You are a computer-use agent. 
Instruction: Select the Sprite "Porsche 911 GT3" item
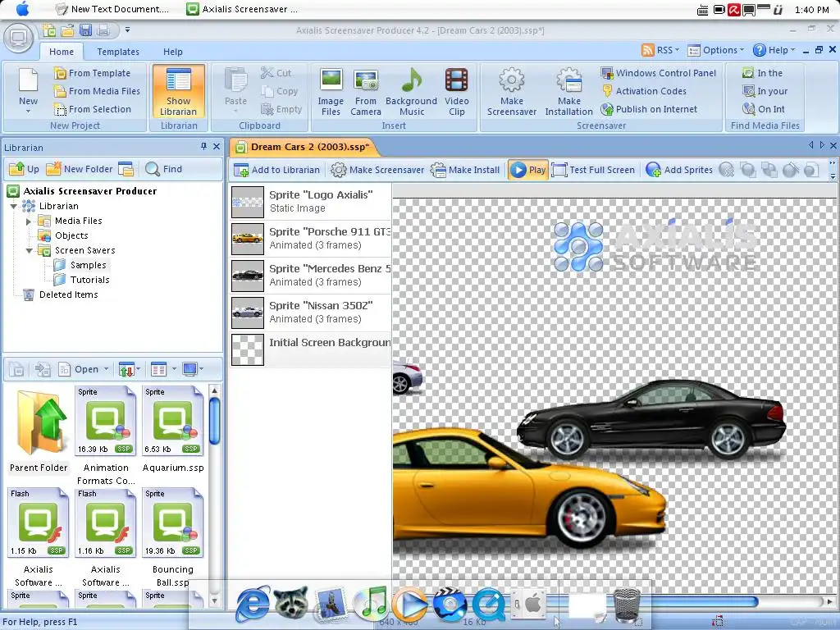click(311, 239)
